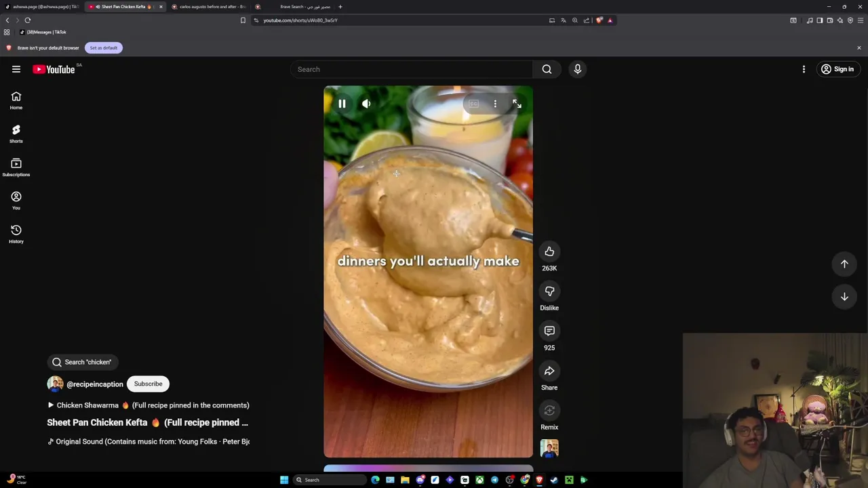868x488 pixels.
Task: Bookmark this page icon
Action: (x=243, y=20)
